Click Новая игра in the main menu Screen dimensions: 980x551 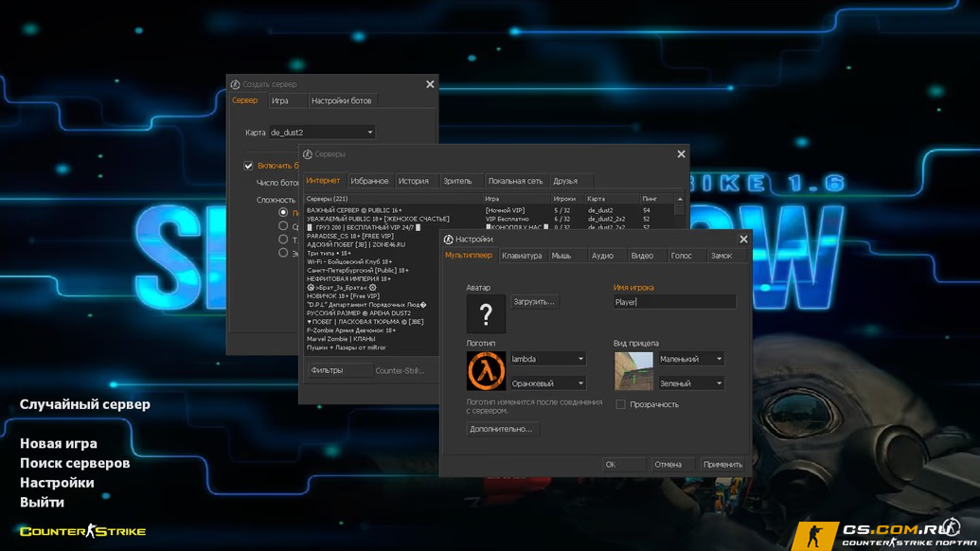(x=59, y=444)
